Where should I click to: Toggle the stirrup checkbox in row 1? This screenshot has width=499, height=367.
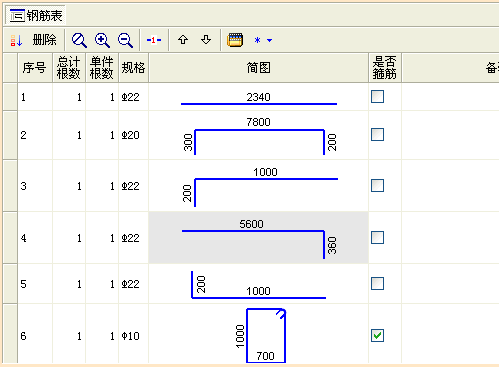point(377,97)
